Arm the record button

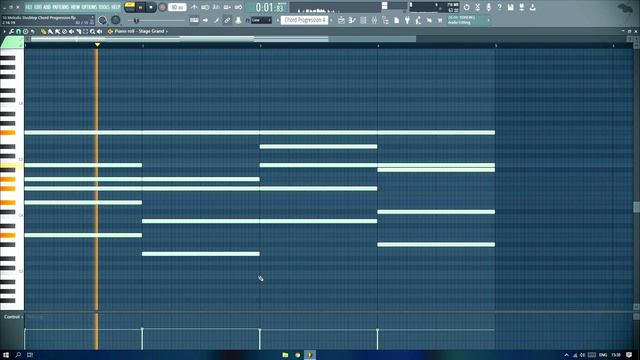(162, 7)
